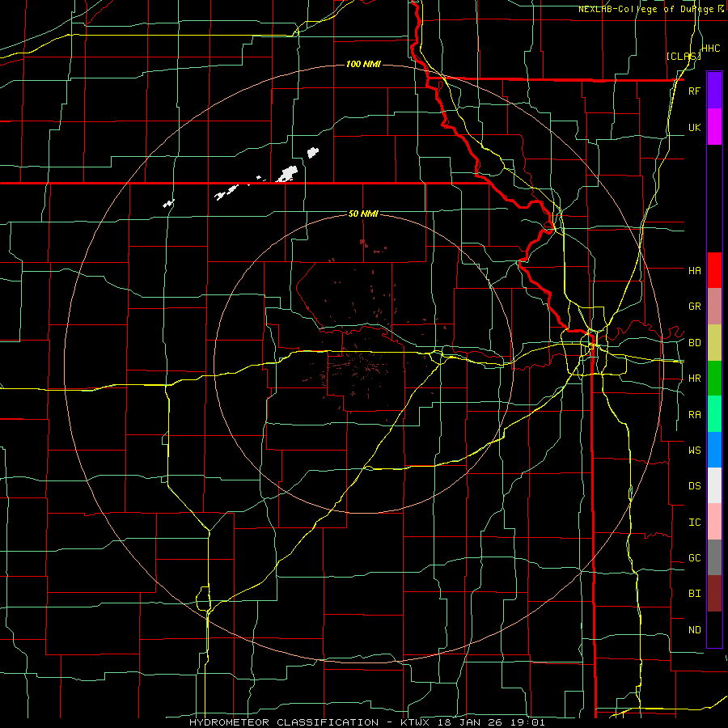Click the RF legend label
This screenshot has height=728, width=728.
pyautogui.click(x=694, y=91)
